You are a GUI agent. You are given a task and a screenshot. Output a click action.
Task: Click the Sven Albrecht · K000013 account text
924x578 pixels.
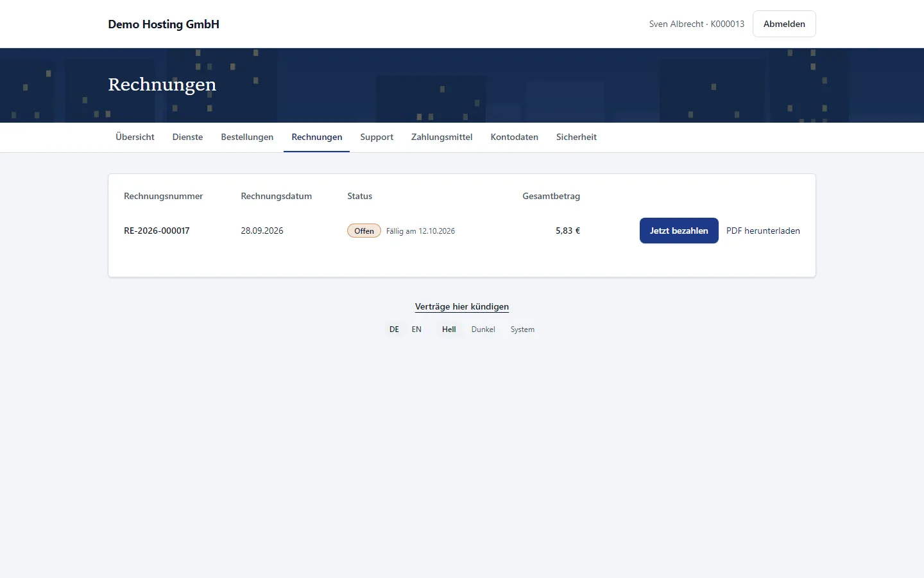tap(697, 24)
